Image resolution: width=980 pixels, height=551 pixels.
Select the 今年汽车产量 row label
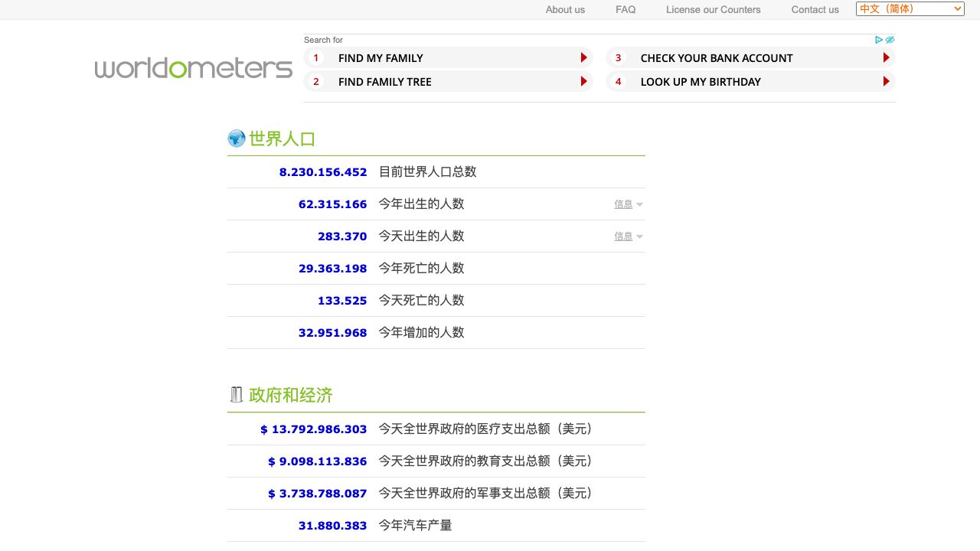415,526
